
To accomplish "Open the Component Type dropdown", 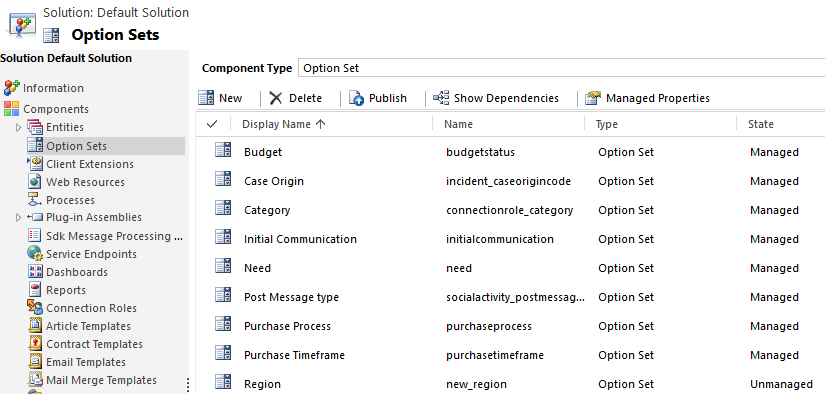I will 561,68.
